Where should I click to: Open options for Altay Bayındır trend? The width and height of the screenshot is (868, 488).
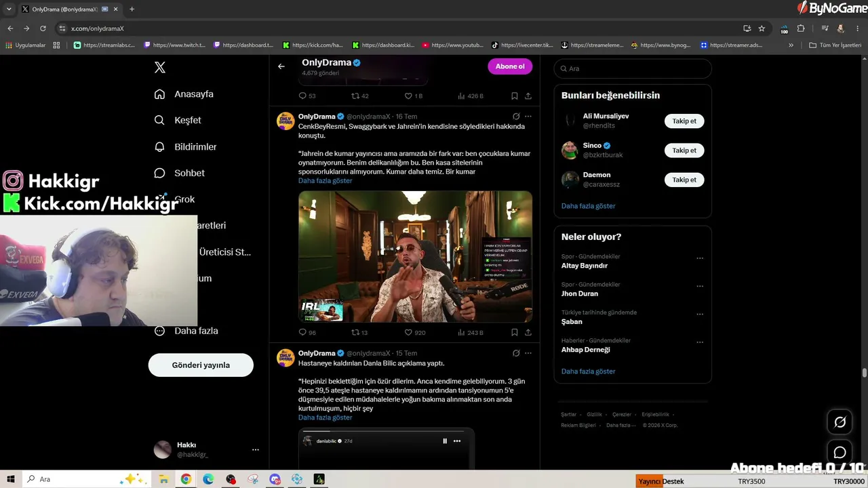[x=700, y=258]
